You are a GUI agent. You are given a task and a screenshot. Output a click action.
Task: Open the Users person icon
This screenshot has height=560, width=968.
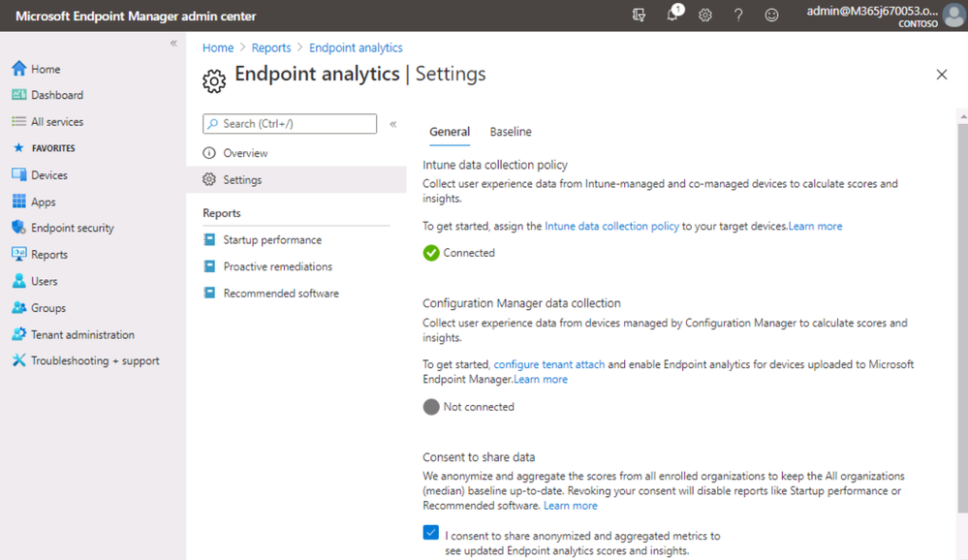click(x=19, y=281)
